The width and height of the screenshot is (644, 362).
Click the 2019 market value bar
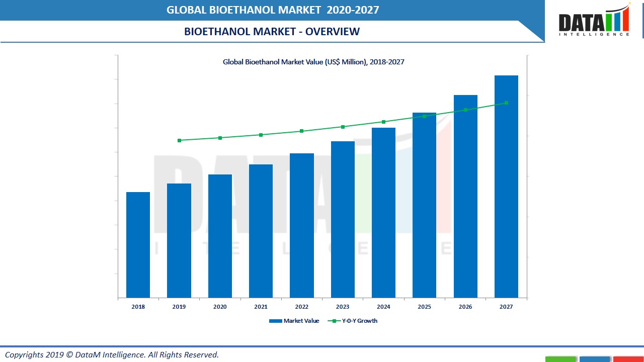179,240
